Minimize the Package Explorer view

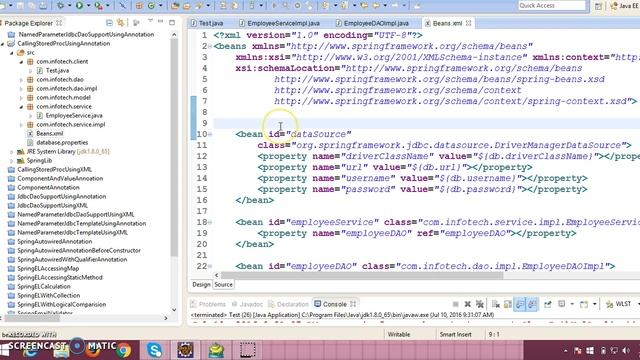click(161, 22)
